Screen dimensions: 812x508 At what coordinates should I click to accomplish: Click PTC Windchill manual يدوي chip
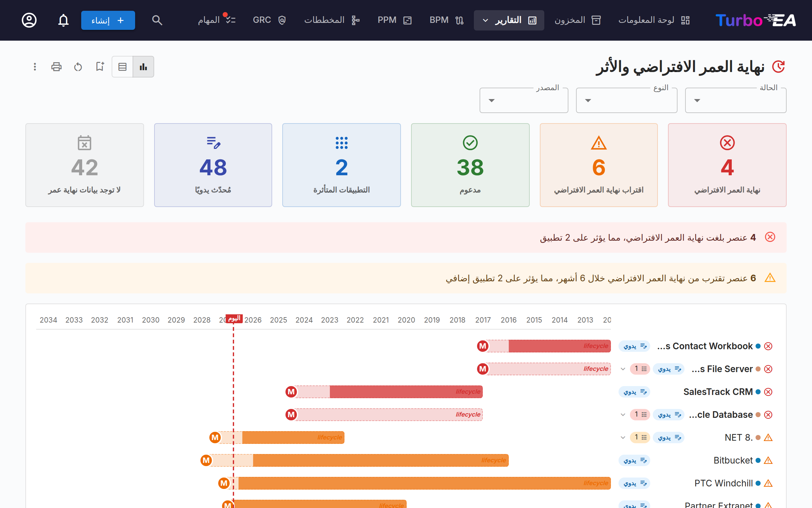pyautogui.click(x=634, y=483)
